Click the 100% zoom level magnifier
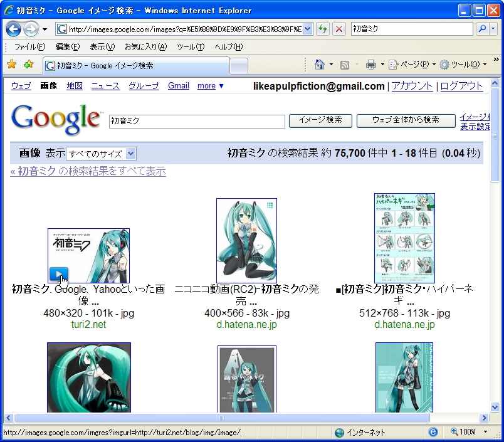 454,432
